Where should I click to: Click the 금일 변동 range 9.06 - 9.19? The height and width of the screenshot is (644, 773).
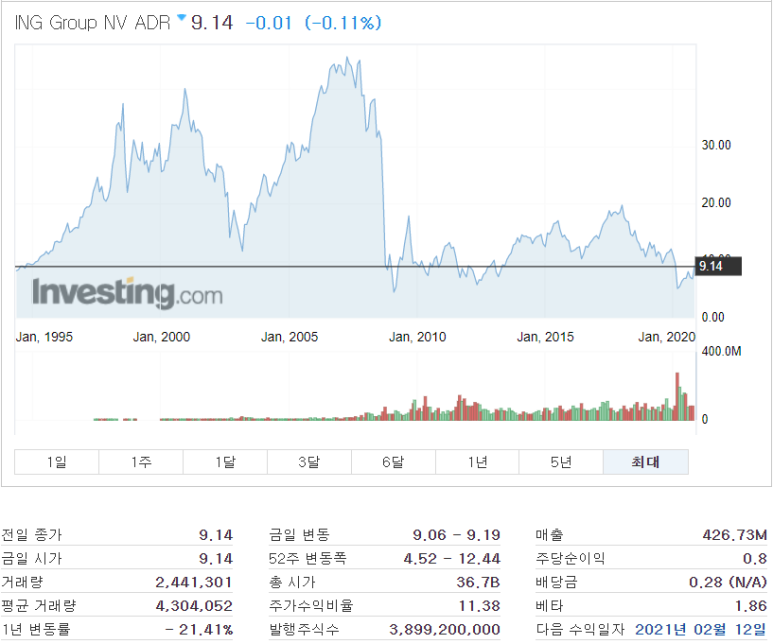[457, 535]
